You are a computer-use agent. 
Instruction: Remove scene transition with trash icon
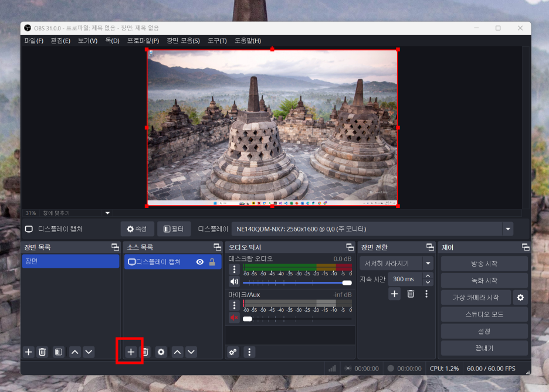click(411, 294)
